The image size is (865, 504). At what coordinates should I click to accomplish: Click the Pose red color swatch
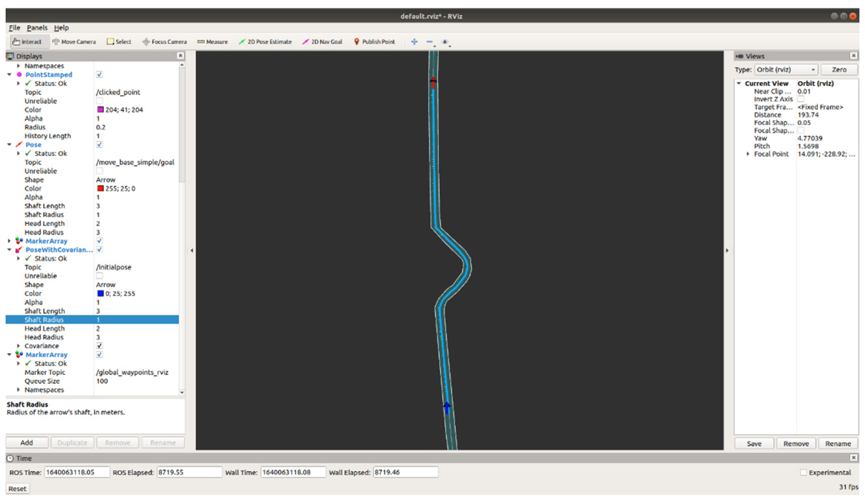click(100, 188)
